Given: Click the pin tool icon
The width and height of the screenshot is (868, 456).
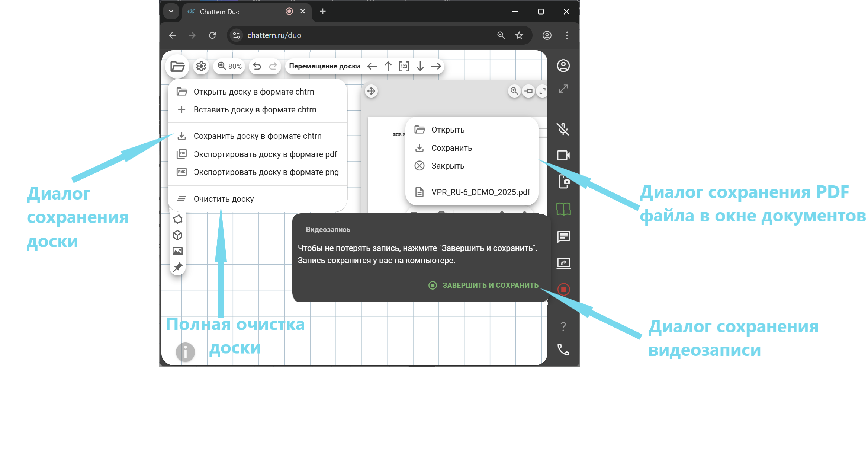Looking at the screenshot, I should point(178,267).
